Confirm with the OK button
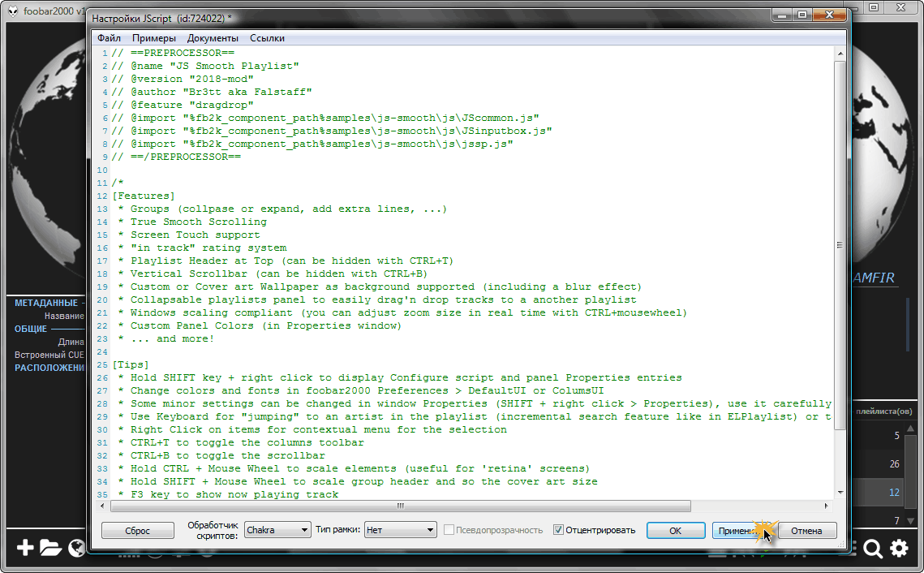Screen dimensions: 924x573 click(675, 531)
